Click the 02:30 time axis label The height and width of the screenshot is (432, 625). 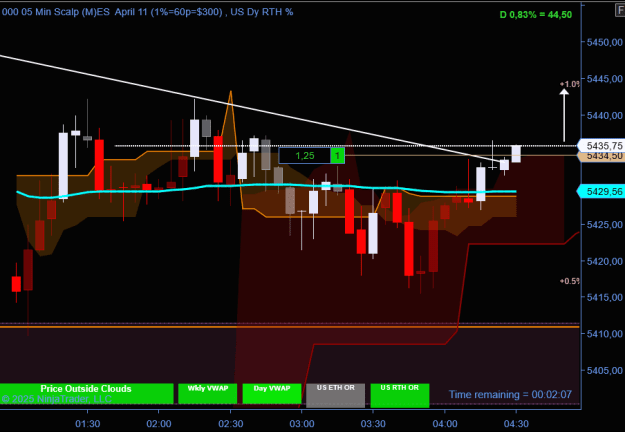pyautogui.click(x=230, y=424)
